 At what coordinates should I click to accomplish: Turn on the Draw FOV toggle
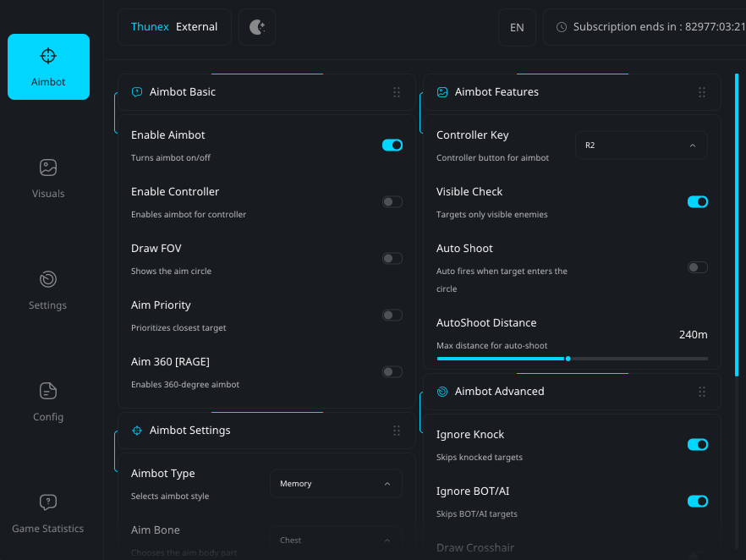(x=392, y=259)
